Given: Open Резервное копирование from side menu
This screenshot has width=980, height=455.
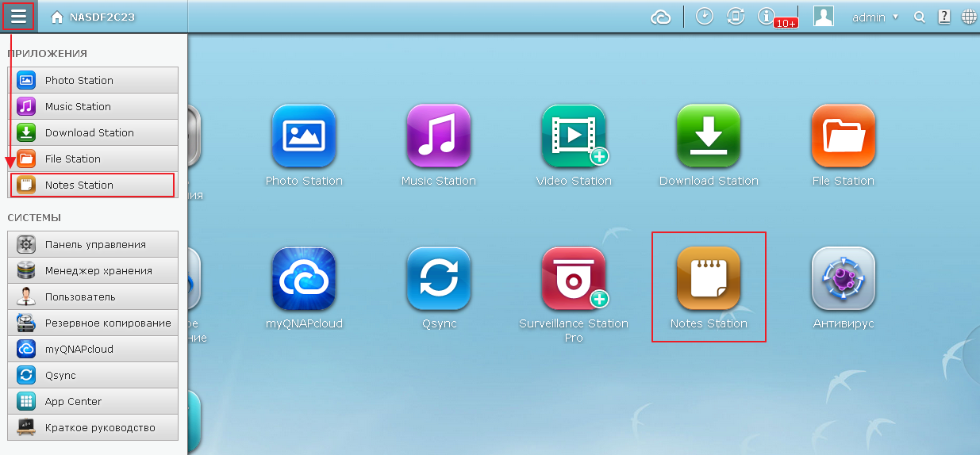Looking at the screenshot, I should [x=93, y=323].
